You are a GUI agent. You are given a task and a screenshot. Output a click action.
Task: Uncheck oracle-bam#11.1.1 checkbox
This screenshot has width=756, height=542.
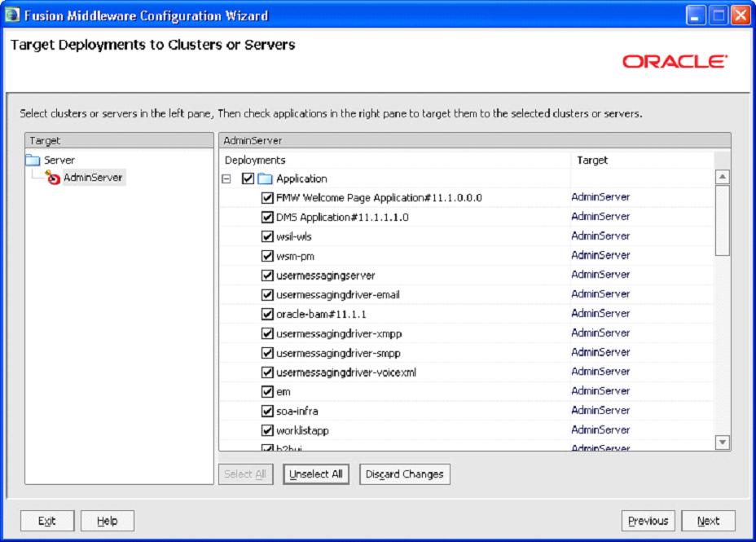(267, 314)
